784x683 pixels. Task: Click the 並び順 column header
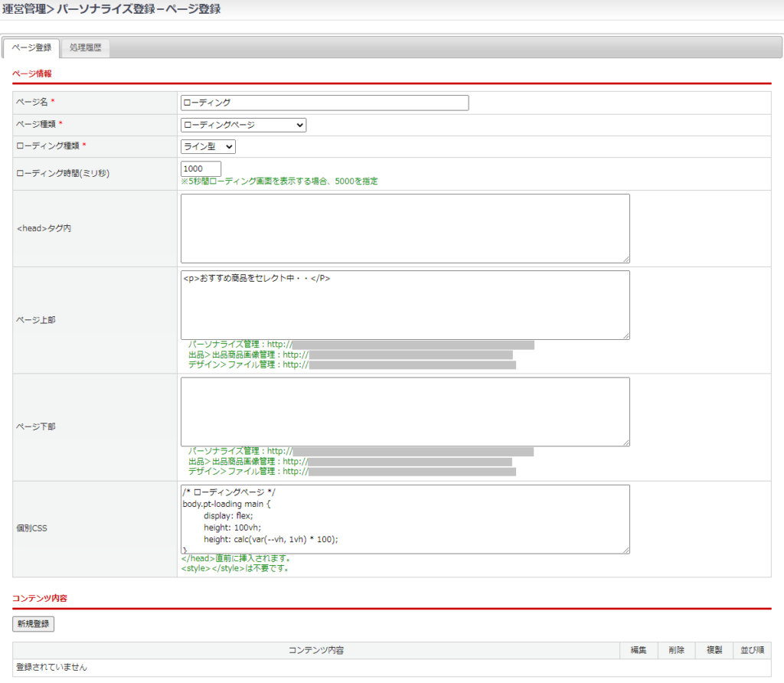click(x=751, y=650)
